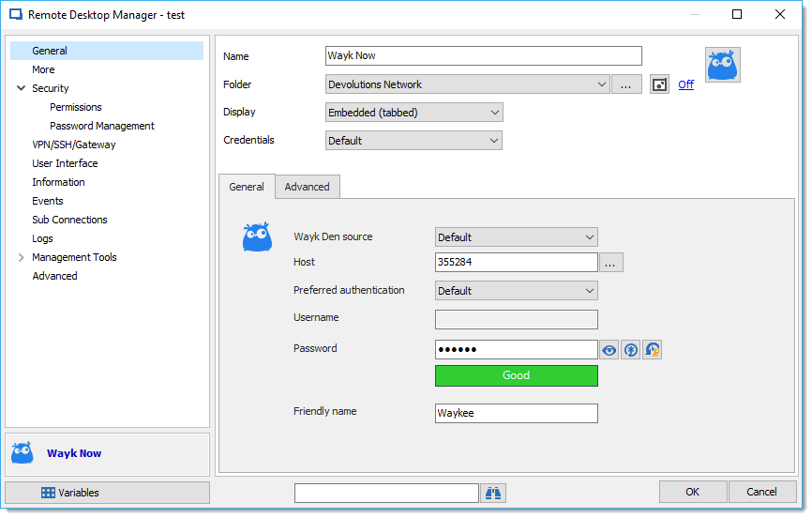Open the Credentials dropdown

click(x=414, y=141)
